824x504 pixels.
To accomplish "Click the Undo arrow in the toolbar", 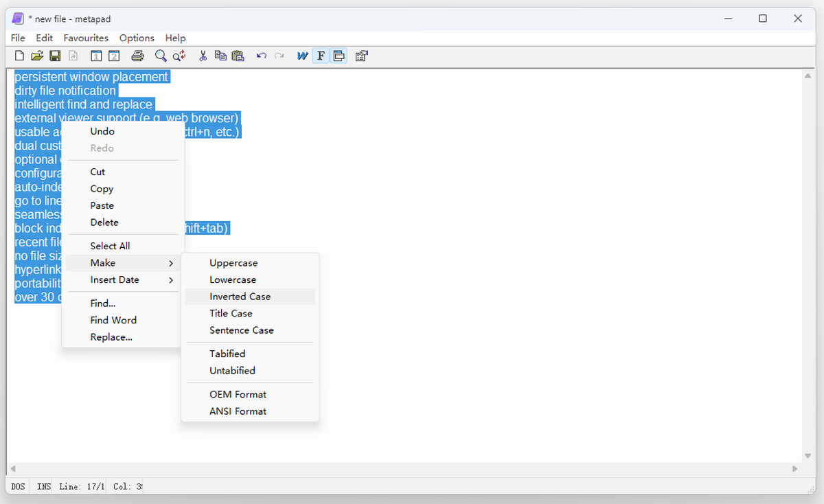I will tap(262, 56).
